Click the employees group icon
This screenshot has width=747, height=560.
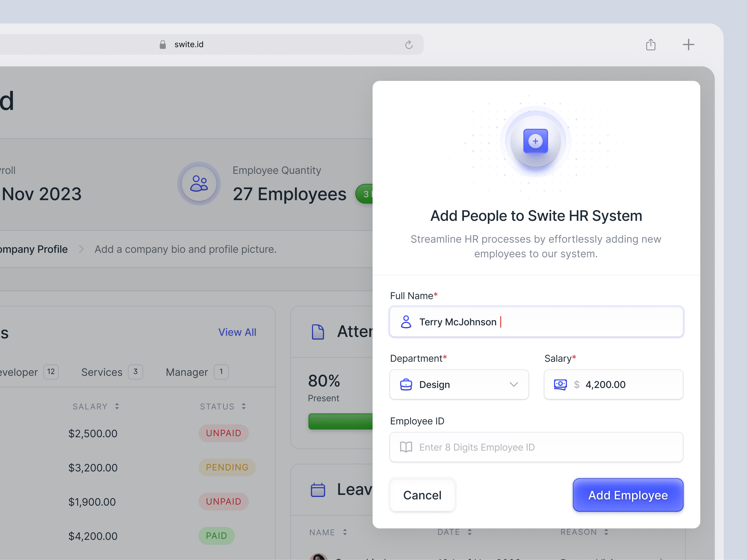199,183
